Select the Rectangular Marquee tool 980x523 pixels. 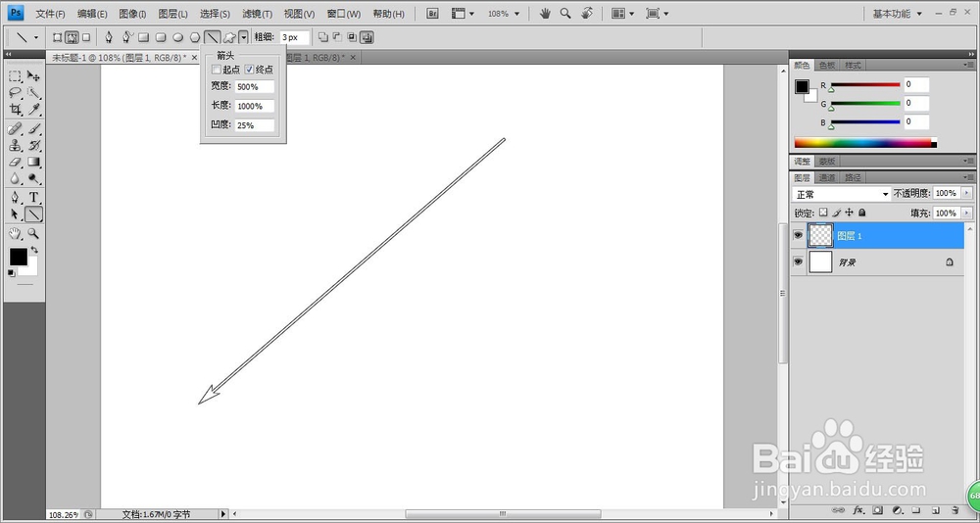pyautogui.click(x=16, y=76)
